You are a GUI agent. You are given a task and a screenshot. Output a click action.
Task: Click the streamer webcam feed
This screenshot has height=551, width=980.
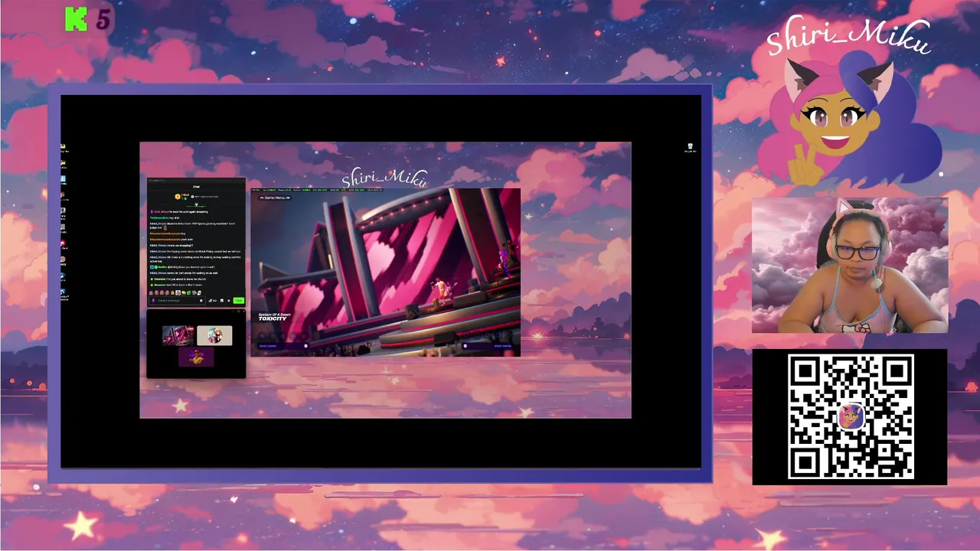tap(850, 265)
